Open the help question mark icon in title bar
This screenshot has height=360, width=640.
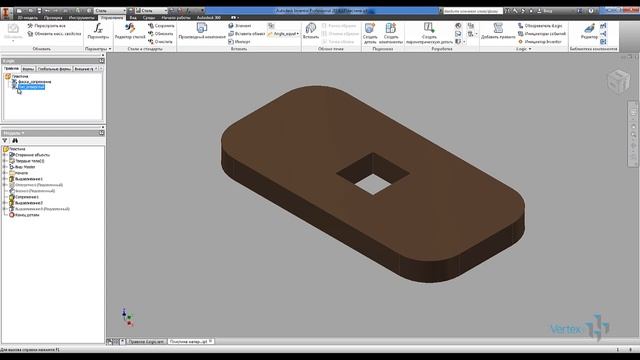(591, 11)
